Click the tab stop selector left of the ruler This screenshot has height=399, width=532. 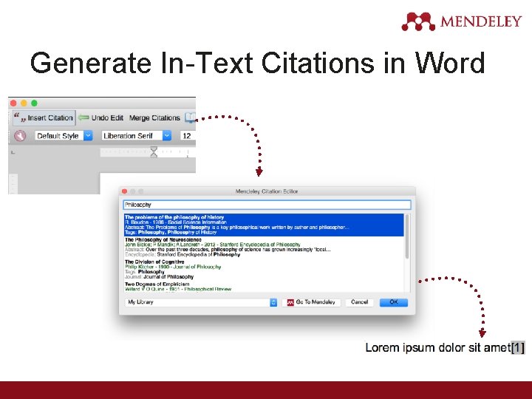(x=13, y=152)
